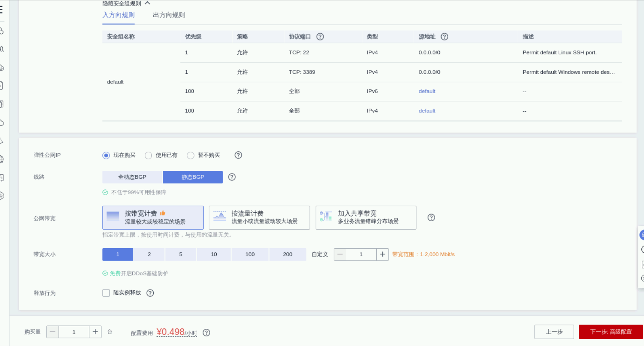Focus the custom bandwidth input field
The height and width of the screenshot is (346, 644).
[x=361, y=254]
